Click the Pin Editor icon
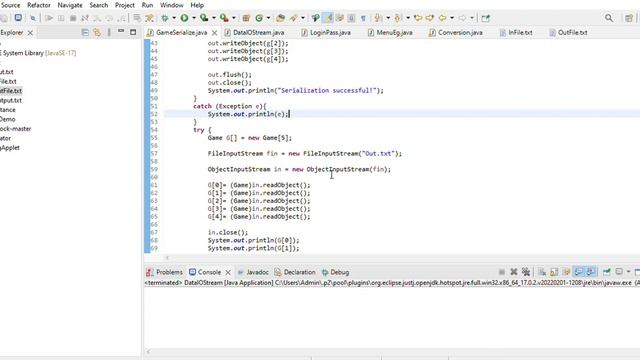The image size is (640, 360). click(485, 18)
